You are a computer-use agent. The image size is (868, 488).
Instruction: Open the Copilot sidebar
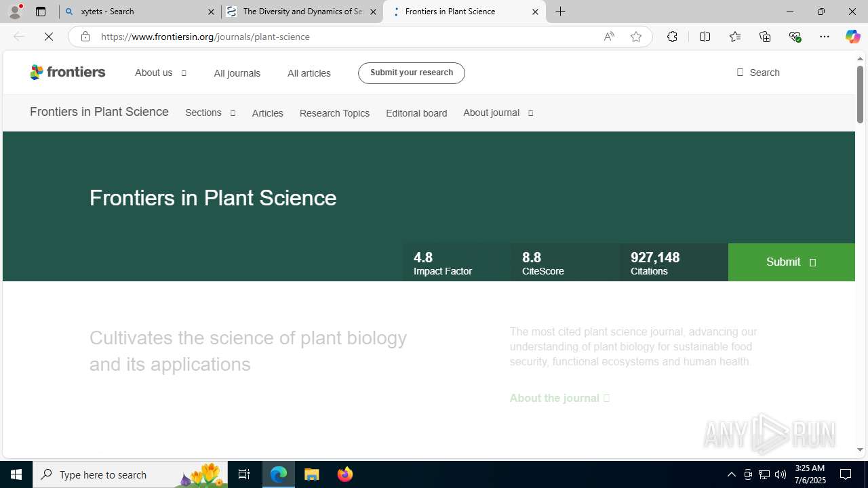point(852,37)
